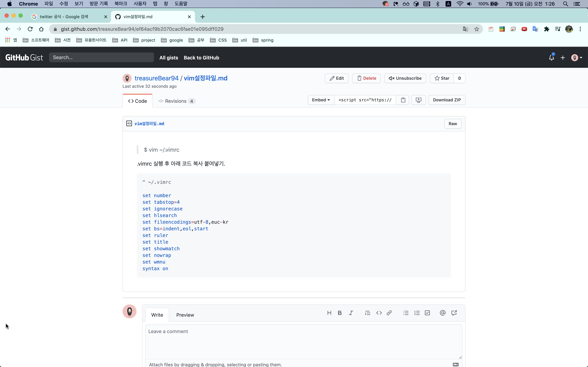588x367 pixels.
Task: Insert a task list checkbox icon
Action: pos(427,313)
